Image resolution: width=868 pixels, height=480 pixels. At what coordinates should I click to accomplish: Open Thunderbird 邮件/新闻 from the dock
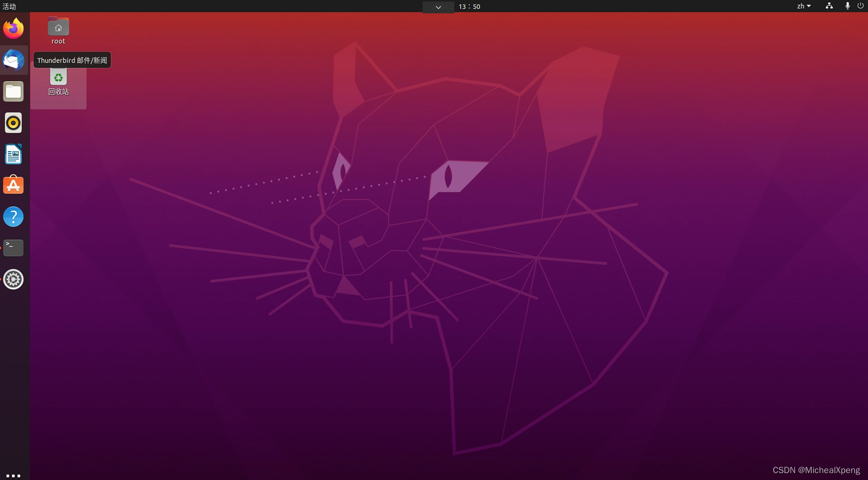(13, 60)
